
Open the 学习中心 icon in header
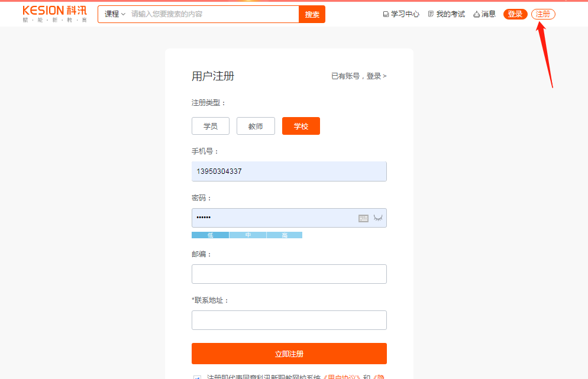click(x=386, y=14)
